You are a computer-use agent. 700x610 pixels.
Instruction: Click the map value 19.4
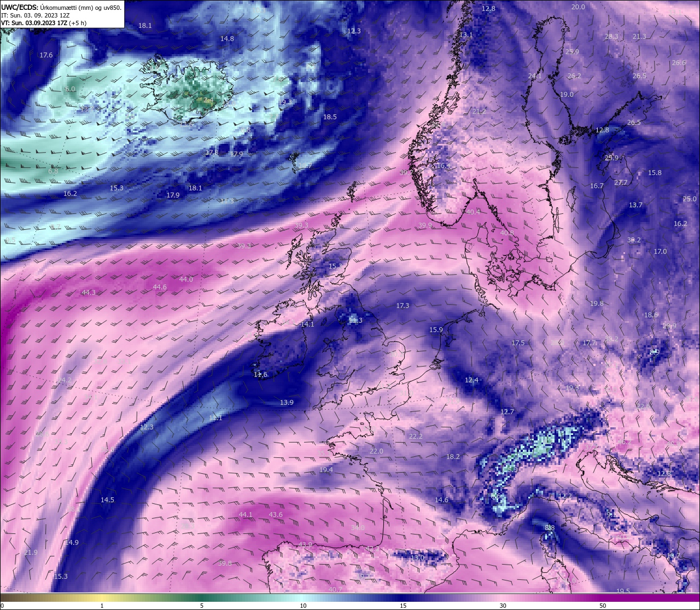tap(326, 470)
